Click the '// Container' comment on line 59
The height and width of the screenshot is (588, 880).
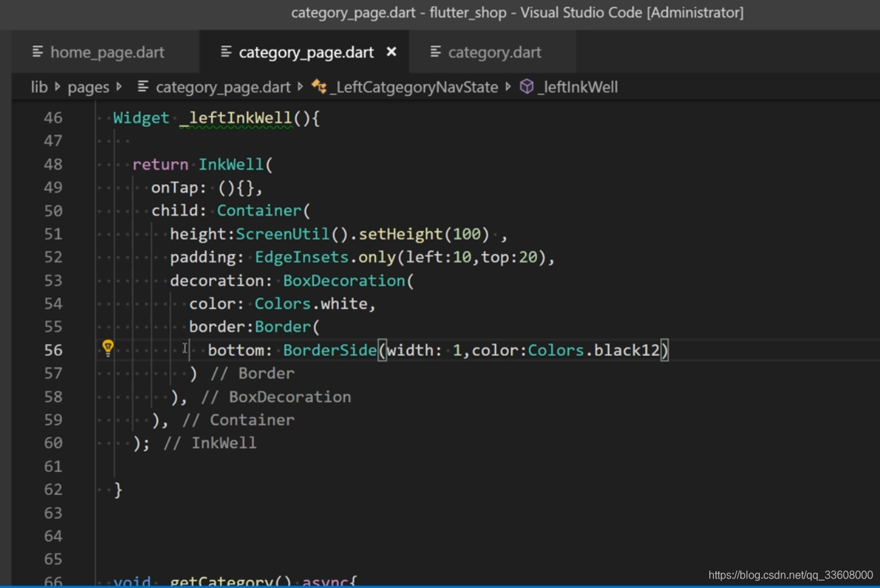pos(238,420)
